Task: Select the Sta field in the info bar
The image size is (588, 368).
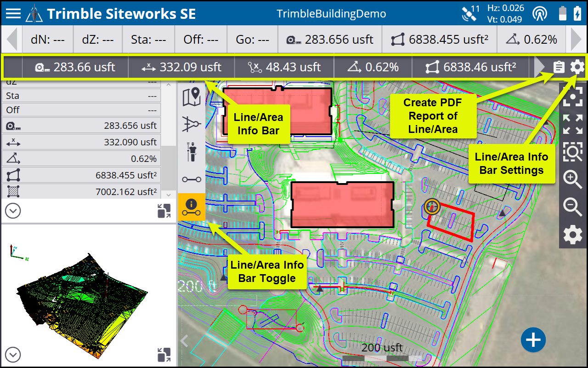Action: click(148, 40)
